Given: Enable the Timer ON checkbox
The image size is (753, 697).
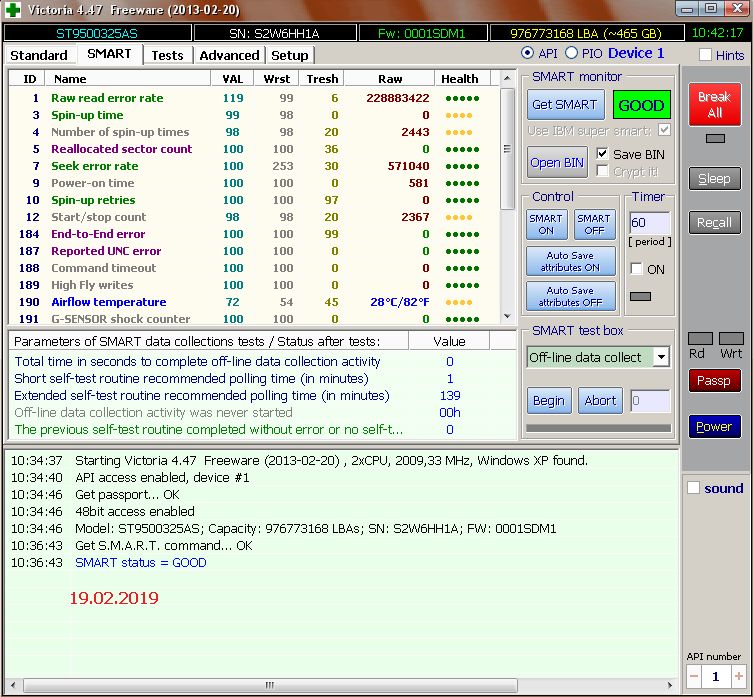Looking at the screenshot, I should (636, 269).
